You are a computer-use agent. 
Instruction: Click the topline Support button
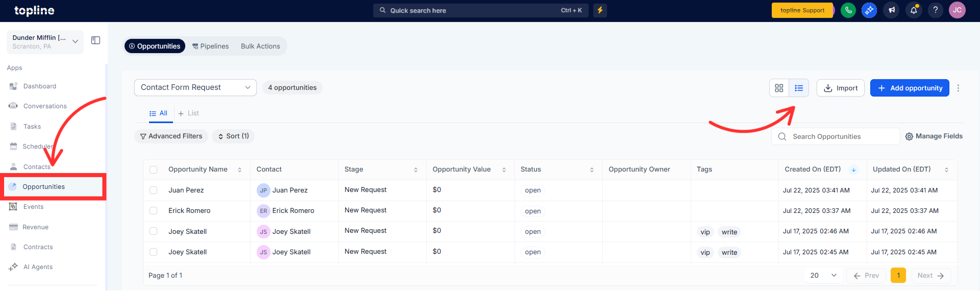[802, 10]
